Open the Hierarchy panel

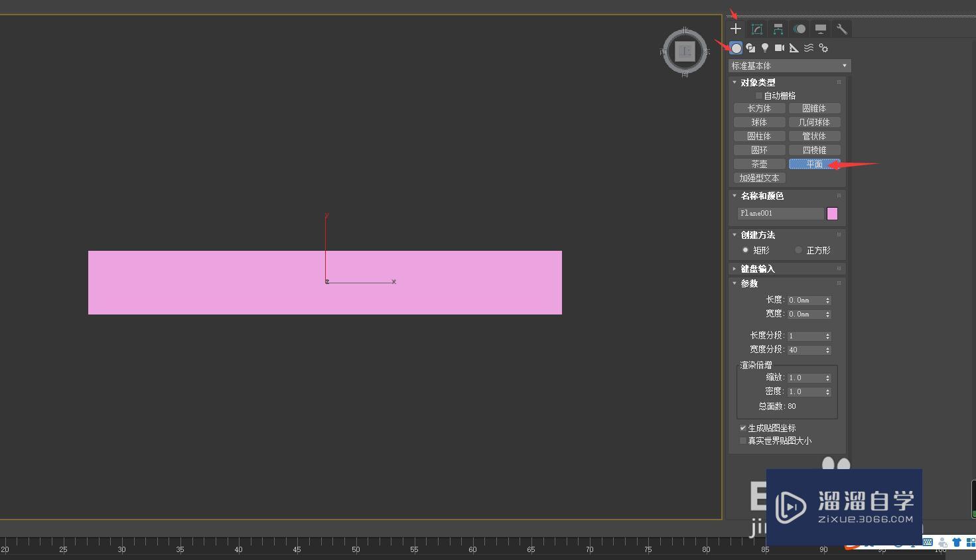pos(778,29)
